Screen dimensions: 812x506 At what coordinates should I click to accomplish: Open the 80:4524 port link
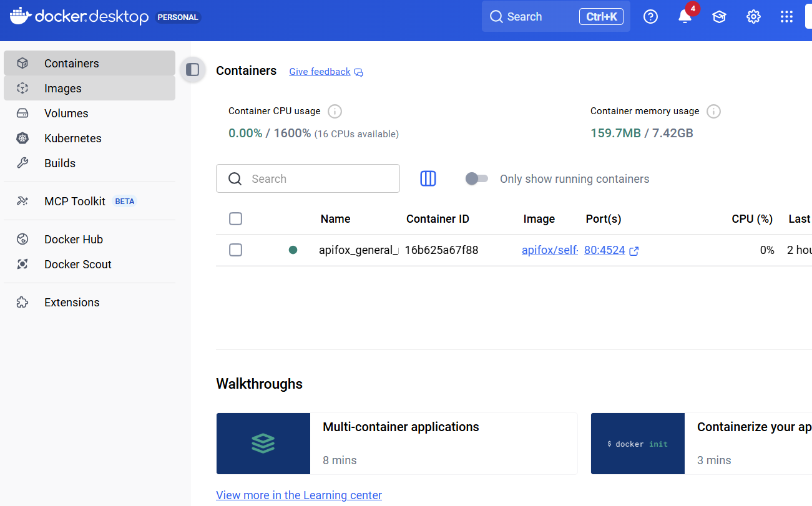click(605, 250)
